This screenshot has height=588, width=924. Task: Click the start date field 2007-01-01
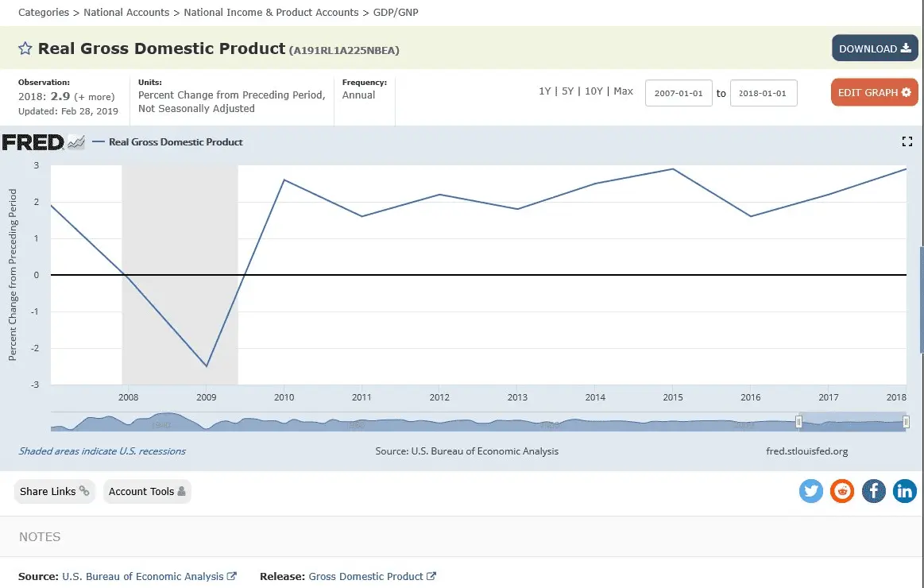679,93
